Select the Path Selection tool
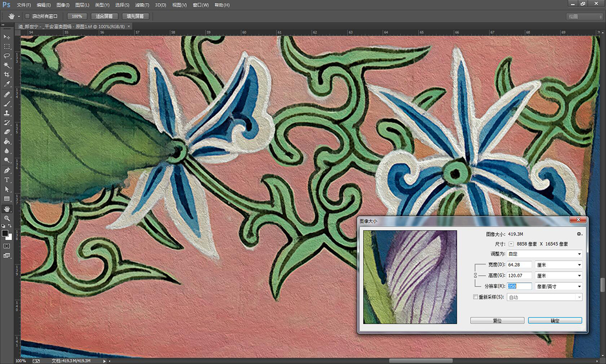This screenshot has width=606, height=364. [x=7, y=189]
